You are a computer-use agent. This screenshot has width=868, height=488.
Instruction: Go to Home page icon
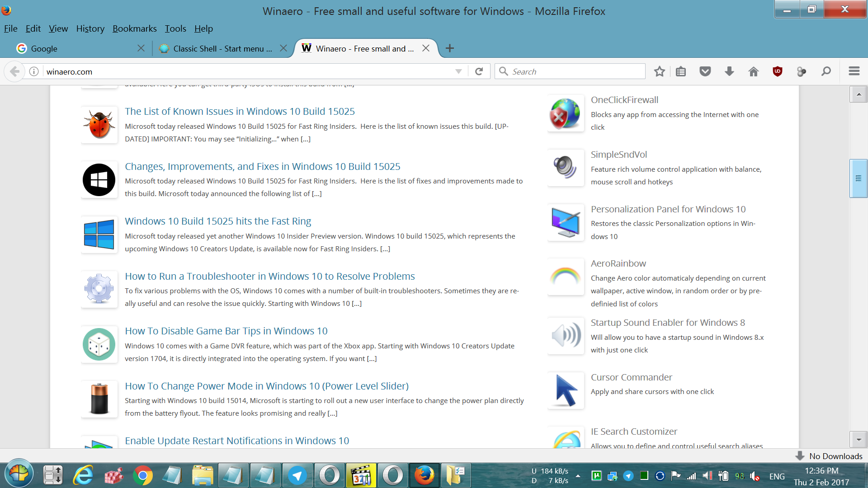click(753, 71)
